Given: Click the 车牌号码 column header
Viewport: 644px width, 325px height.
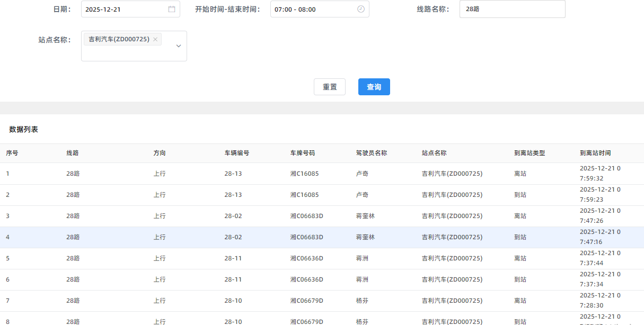Looking at the screenshot, I should (x=303, y=153).
